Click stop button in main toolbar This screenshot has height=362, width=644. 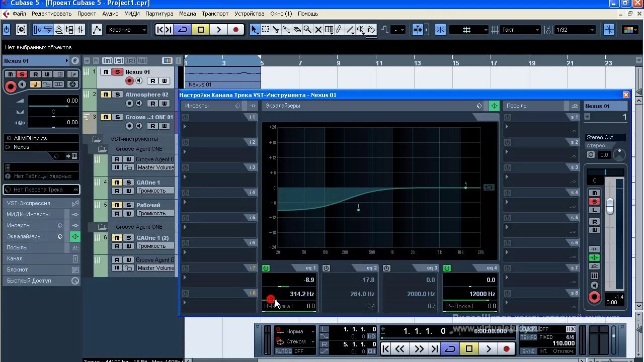coord(201,30)
